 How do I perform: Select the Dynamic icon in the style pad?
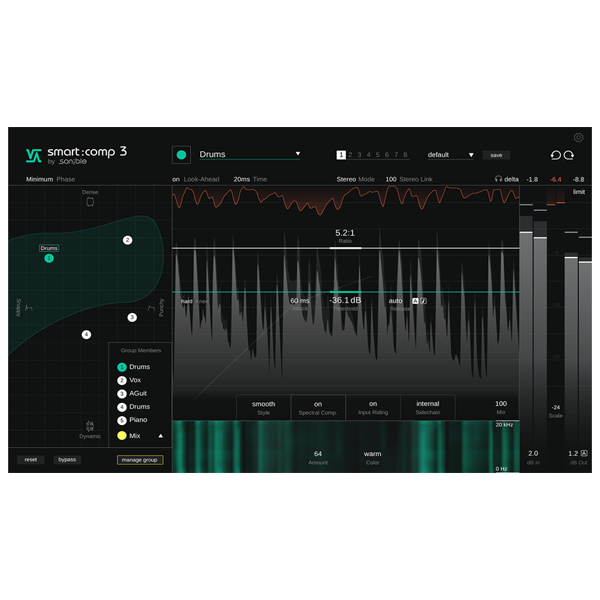[x=90, y=425]
